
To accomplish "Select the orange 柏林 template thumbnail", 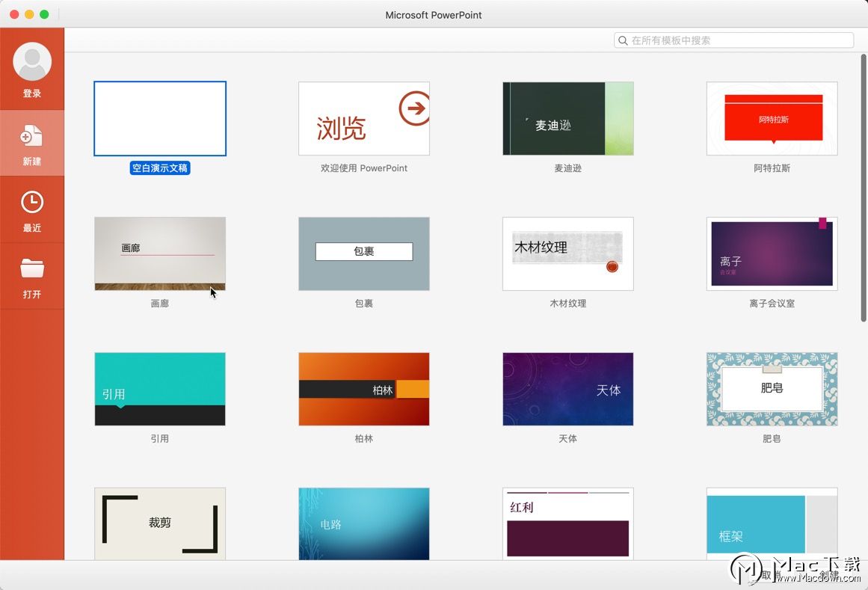I will tap(363, 389).
